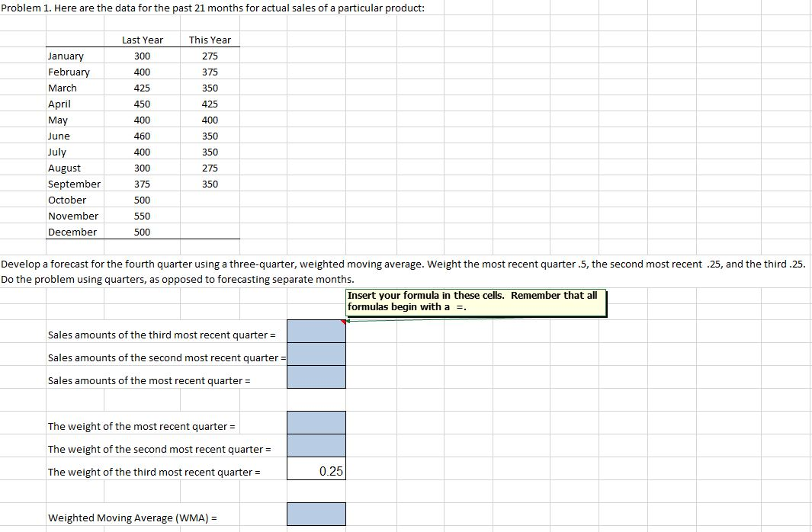This screenshot has width=812, height=532.
Task: Select the cell showing 550 for November
Action: 142,216
